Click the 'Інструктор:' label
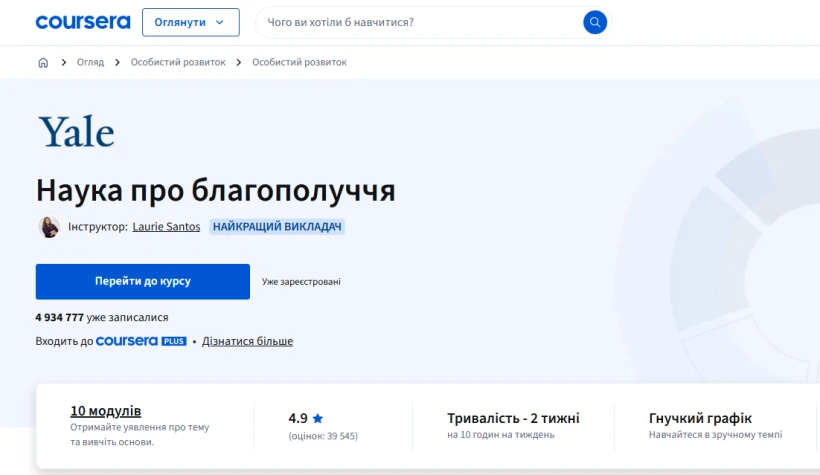The width and height of the screenshot is (820, 475). point(98,227)
